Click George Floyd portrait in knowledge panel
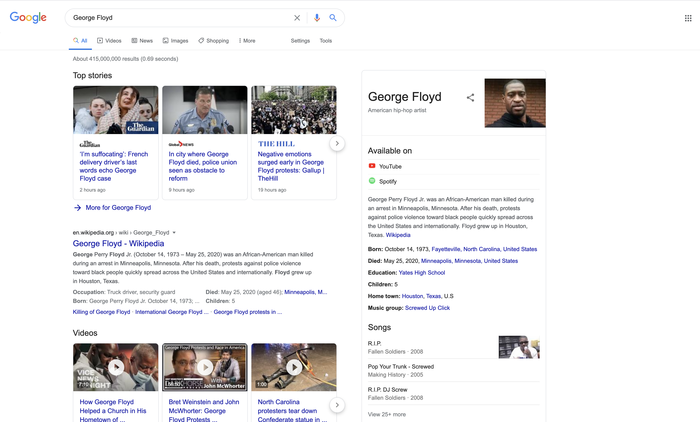 pyautogui.click(x=515, y=103)
